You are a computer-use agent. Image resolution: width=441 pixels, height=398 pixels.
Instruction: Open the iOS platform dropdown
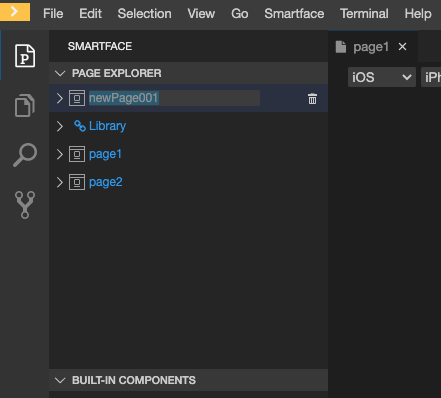click(x=382, y=77)
